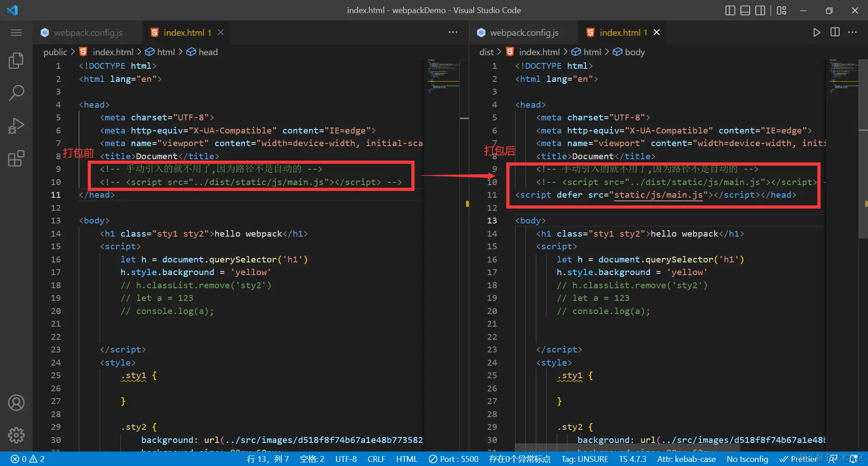This screenshot has height=466, width=868.
Task: Click the TypeScript version 'TS 4.7.3'
Action: point(633,459)
